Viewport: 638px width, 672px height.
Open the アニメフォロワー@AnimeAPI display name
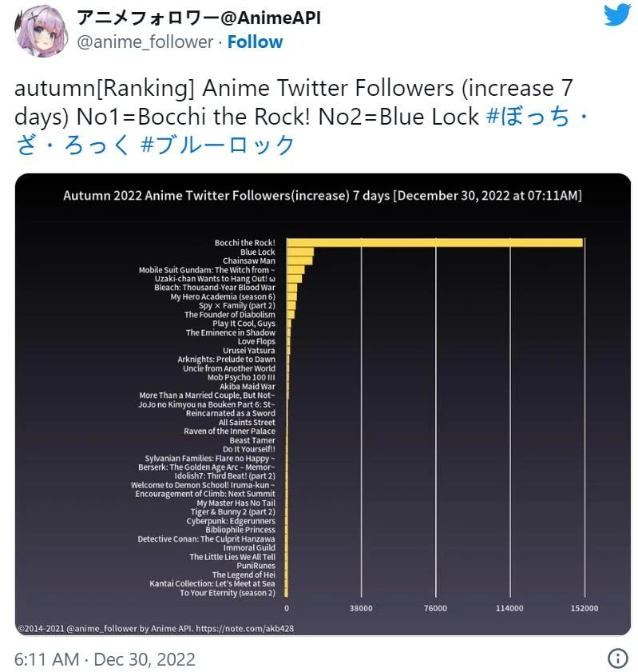(199, 18)
